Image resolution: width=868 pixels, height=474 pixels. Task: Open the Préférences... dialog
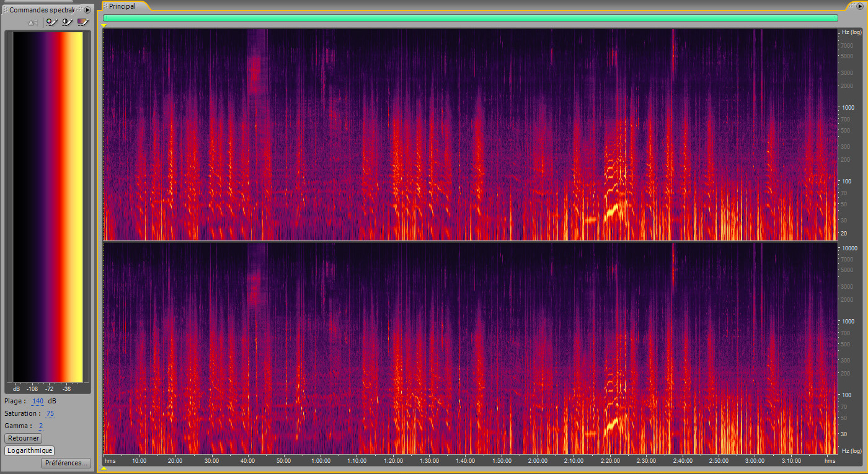[66, 463]
